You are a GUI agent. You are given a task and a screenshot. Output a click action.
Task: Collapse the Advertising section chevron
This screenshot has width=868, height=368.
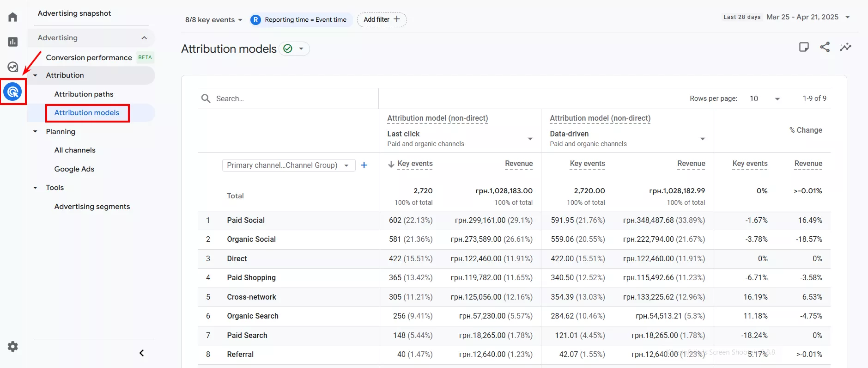pyautogui.click(x=144, y=38)
